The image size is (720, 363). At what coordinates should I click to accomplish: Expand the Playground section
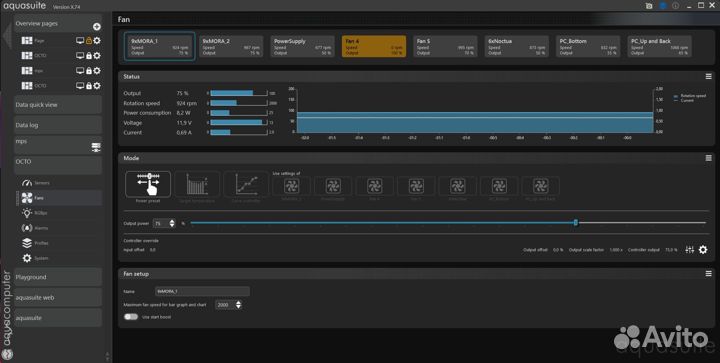pos(58,277)
